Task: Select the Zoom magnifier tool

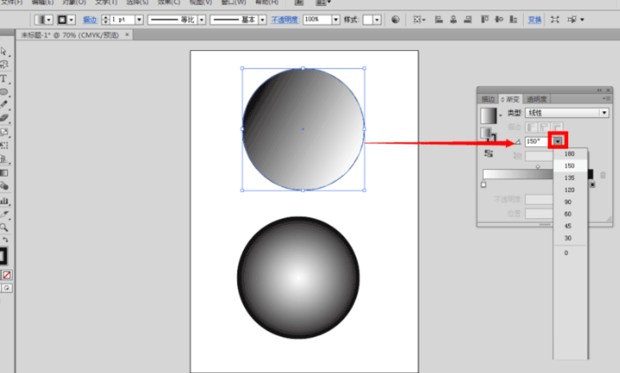Action: [4, 227]
